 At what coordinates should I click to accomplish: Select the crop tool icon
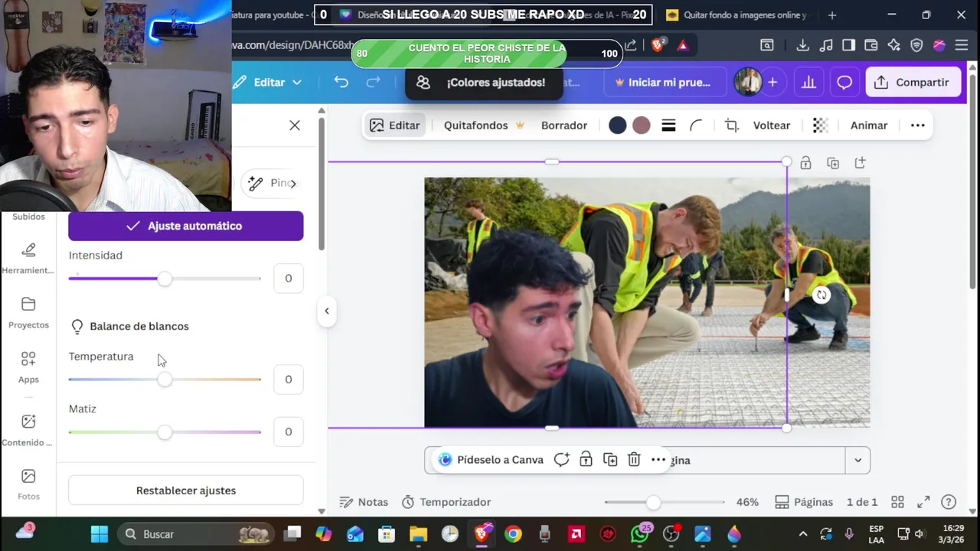[732, 126]
